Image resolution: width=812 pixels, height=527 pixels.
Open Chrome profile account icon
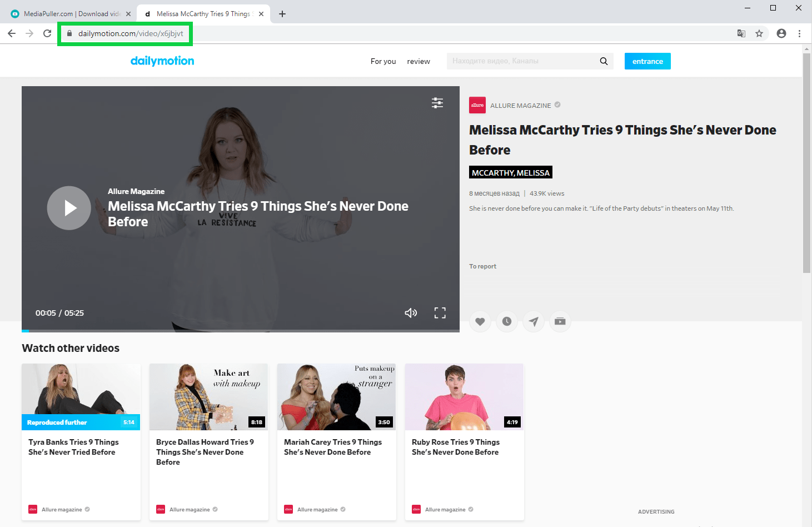781,33
